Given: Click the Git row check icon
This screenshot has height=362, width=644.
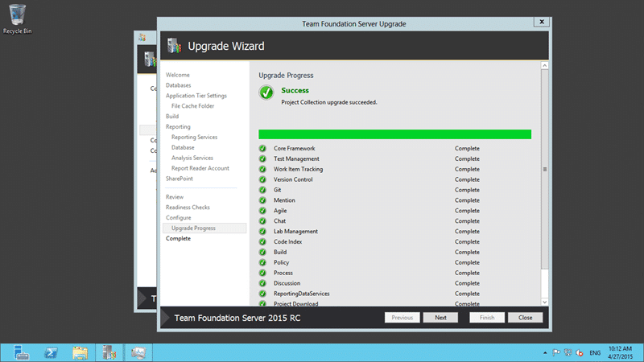Looking at the screenshot, I should pyautogui.click(x=262, y=190).
